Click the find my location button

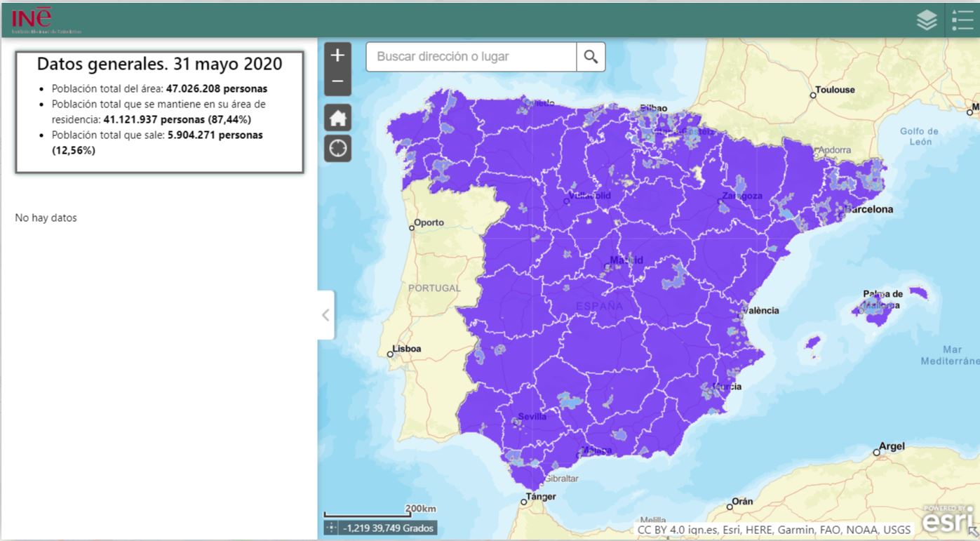click(x=337, y=149)
